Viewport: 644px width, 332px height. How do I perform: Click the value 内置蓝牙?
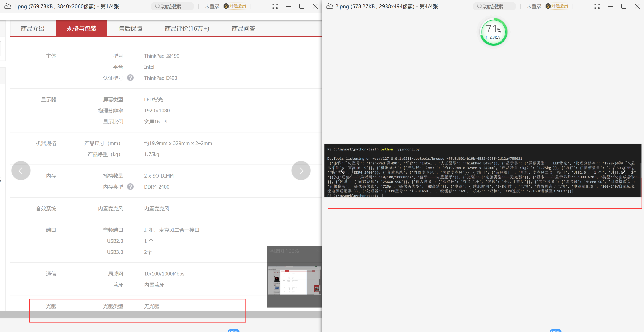[x=154, y=285]
